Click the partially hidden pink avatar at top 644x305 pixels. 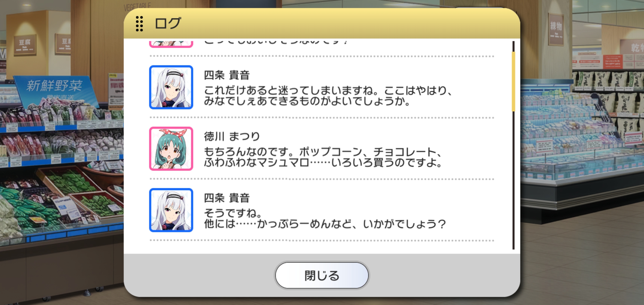171,43
